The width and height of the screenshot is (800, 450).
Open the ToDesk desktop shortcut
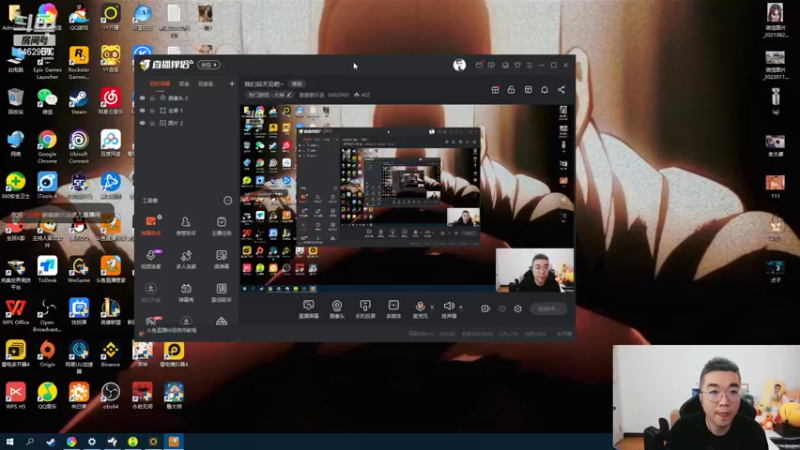pyautogui.click(x=47, y=269)
